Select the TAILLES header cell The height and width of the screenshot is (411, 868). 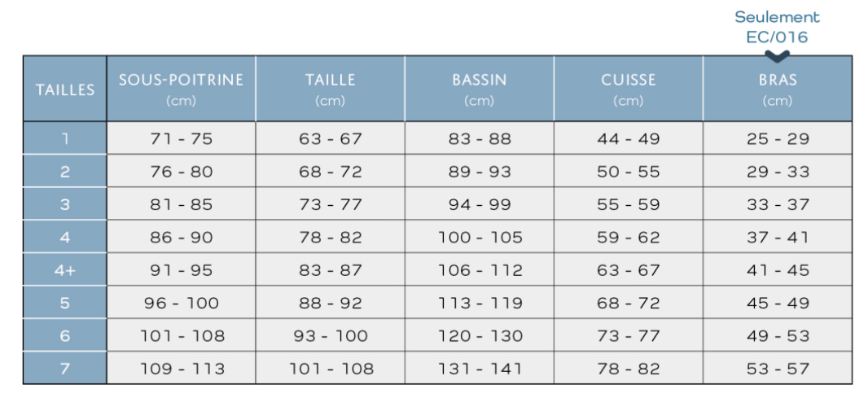pyautogui.click(x=65, y=90)
